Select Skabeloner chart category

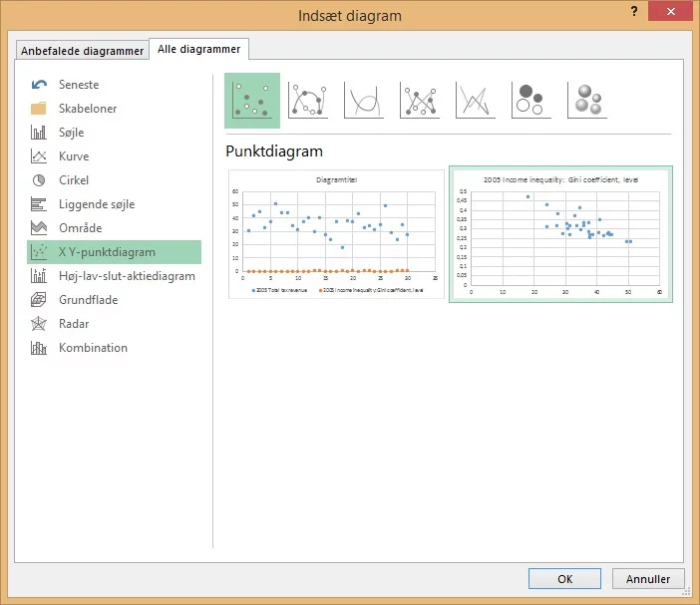(x=88, y=109)
